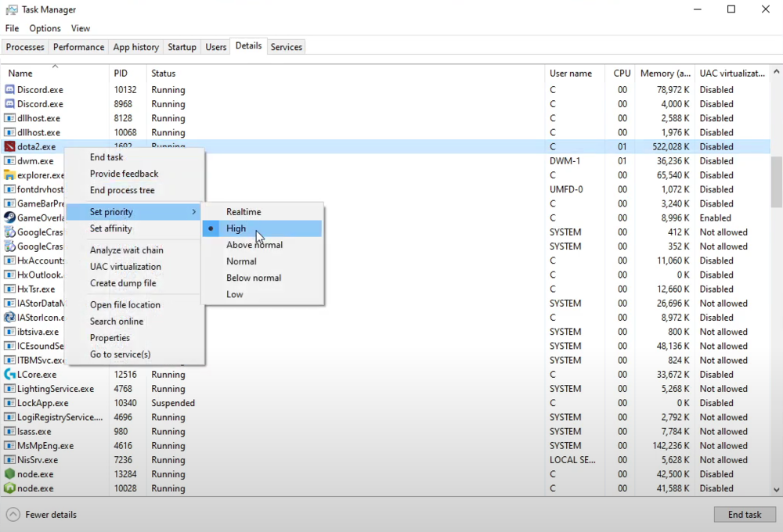Screen dimensions: 783x532
Task: Click the first Discord.exe icon
Action: [10, 90]
